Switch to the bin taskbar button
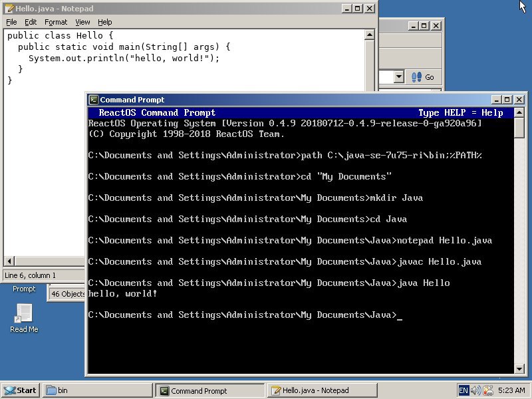This screenshot has height=399, width=532. click(97, 390)
